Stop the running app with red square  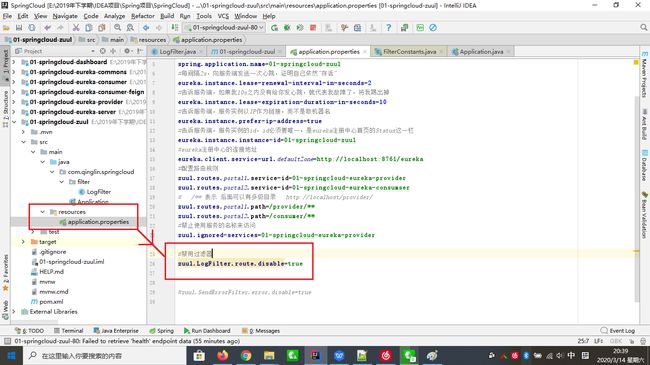(313, 28)
